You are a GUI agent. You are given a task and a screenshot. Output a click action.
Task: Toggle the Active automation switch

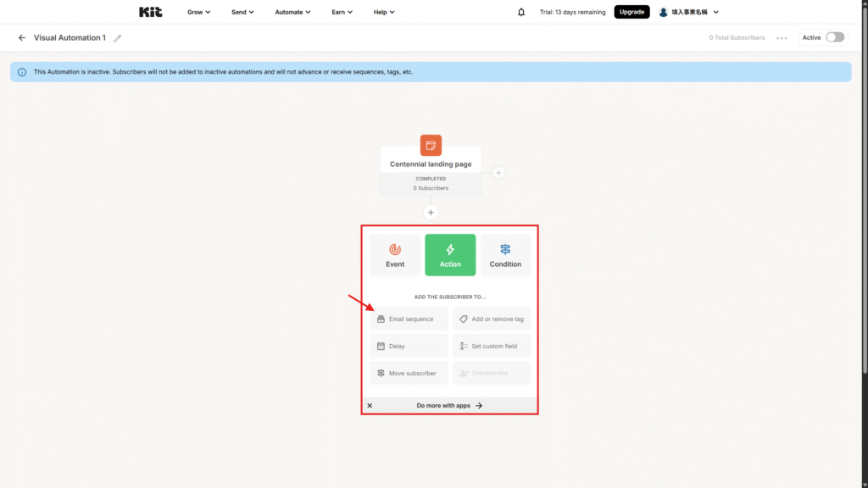(835, 37)
